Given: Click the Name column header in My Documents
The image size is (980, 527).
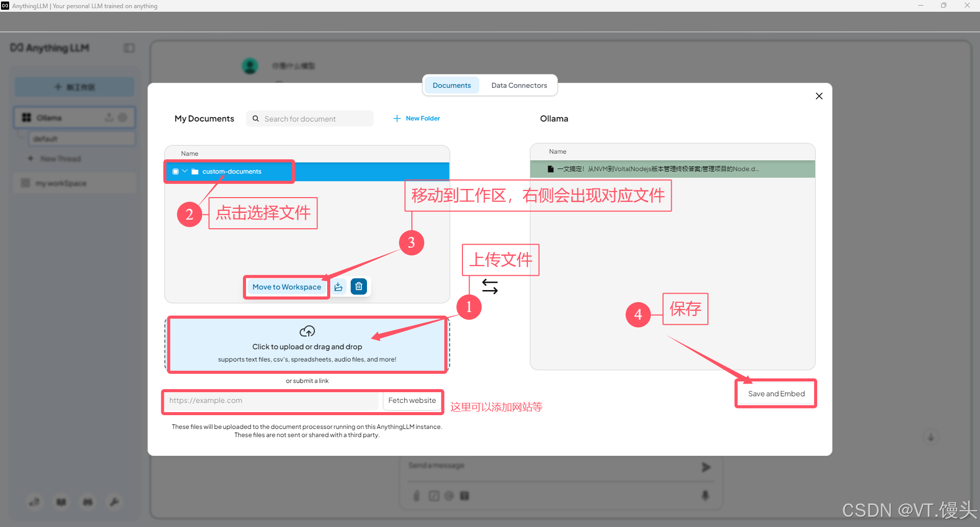Looking at the screenshot, I should [190, 154].
